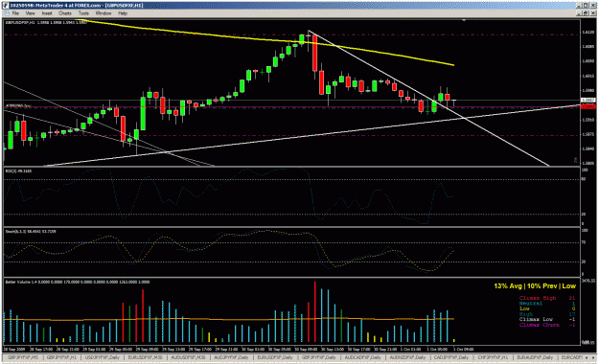Switch to the AUDJPYFXF,Daily chart tab
This screenshot has height=364, width=599.
point(232,357)
